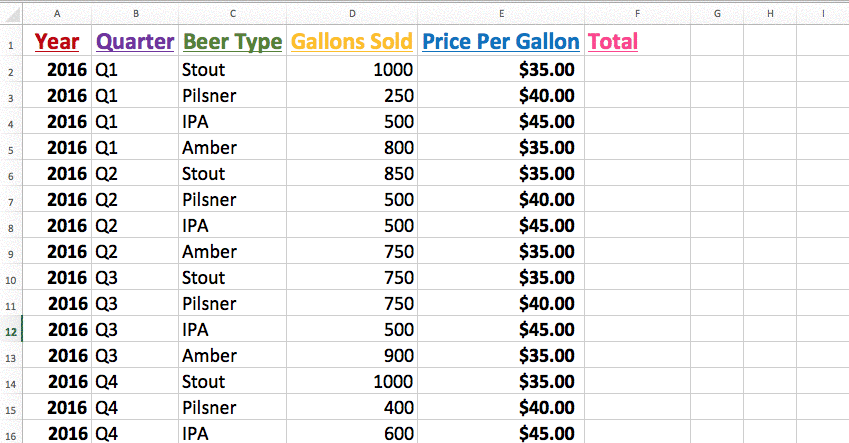Select row 1 header number

[10, 45]
